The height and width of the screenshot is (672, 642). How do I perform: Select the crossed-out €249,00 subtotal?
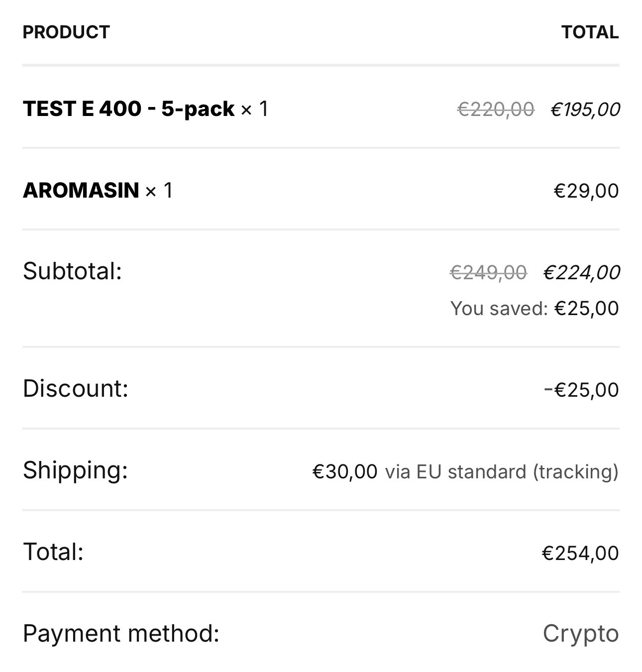coord(488,272)
